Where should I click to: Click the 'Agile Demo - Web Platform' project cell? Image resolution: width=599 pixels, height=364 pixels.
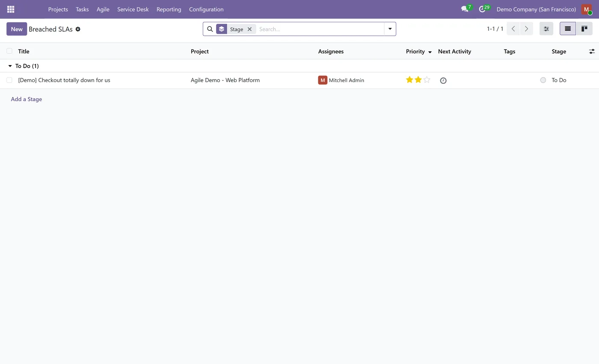pyautogui.click(x=225, y=80)
